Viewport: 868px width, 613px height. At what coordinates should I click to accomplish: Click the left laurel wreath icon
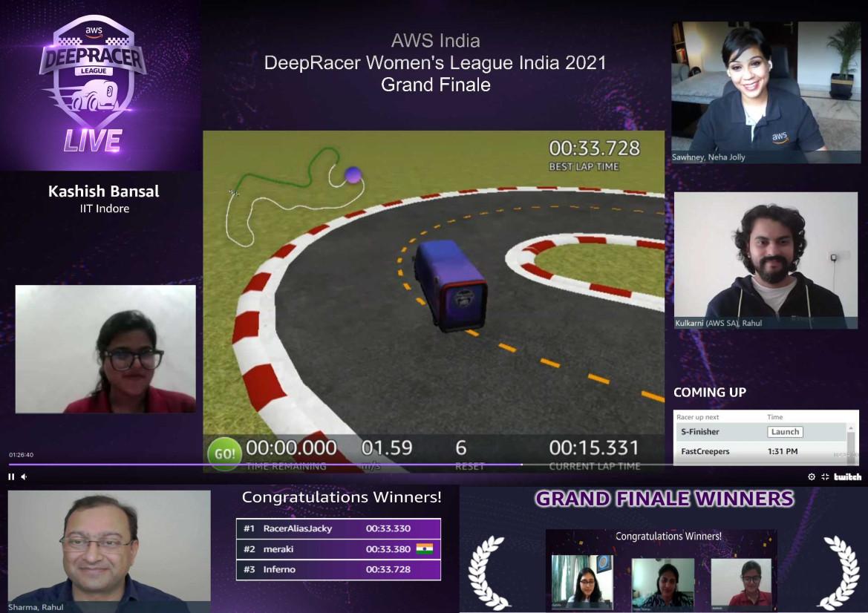pyautogui.click(x=487, y=572)
